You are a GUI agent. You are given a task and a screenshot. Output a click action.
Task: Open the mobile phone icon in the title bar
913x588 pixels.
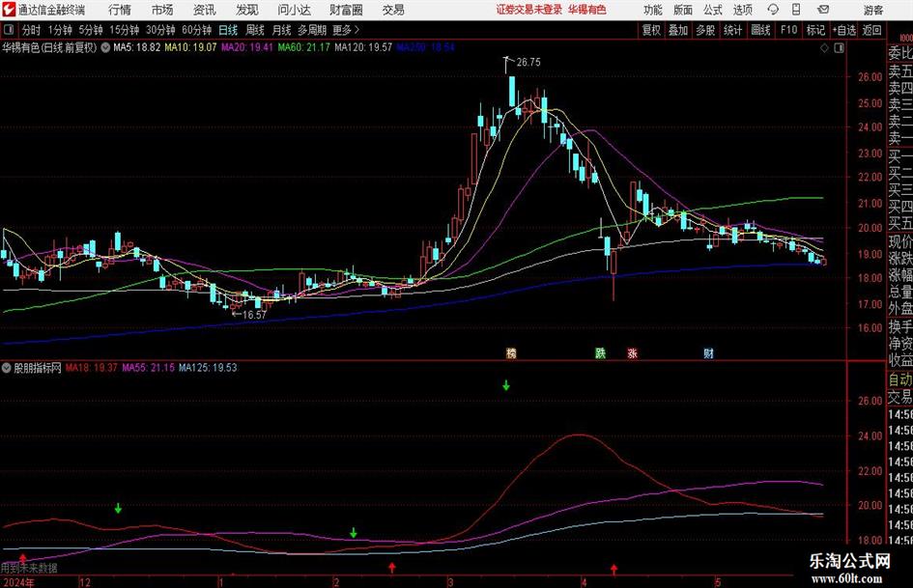pos(796,10)
